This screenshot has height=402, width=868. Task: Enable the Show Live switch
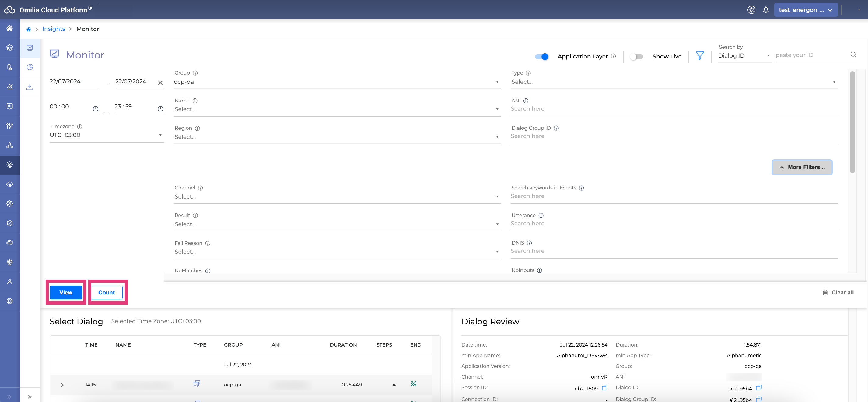coord(636,56)
